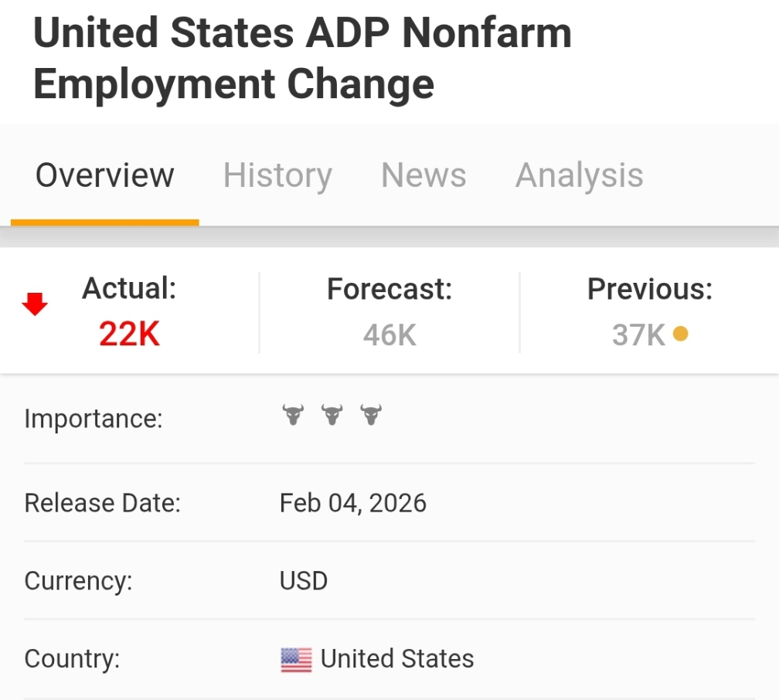Click the Actual label heading
779x700 pixels.
click(129, 288)
